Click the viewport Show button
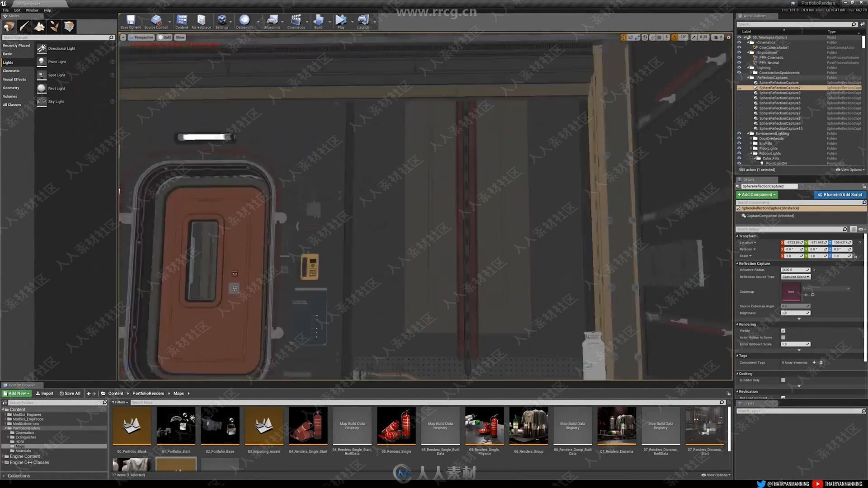The height and width of the screenshot is (488, 868). tap(180, 38)
